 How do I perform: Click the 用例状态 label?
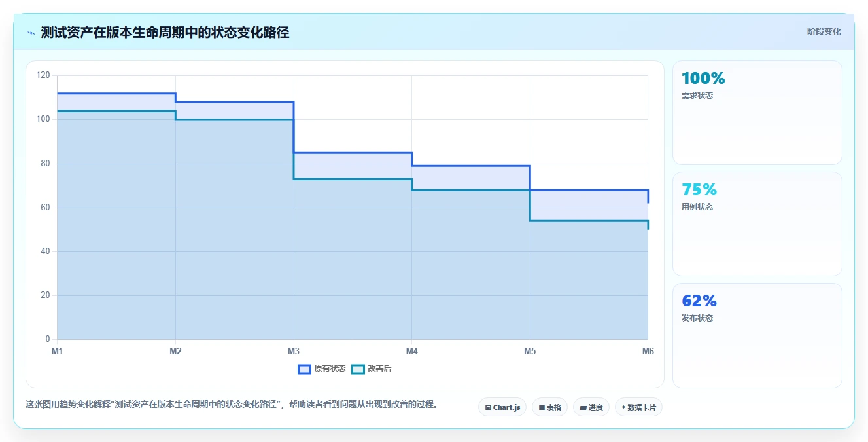[x=697, y=207]
